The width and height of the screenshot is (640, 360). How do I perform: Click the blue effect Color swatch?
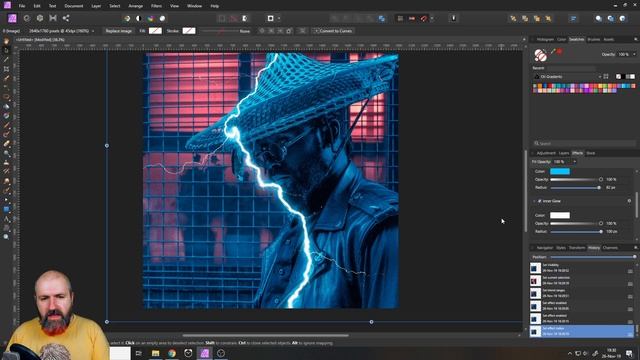tap(560, 171)
